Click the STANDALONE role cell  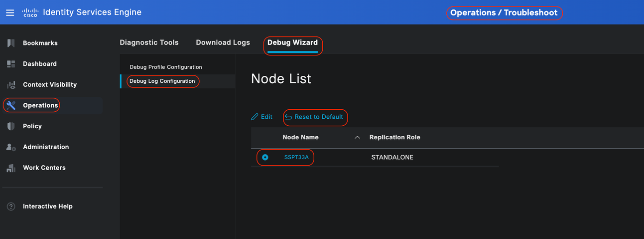click(x=392, y=157)
